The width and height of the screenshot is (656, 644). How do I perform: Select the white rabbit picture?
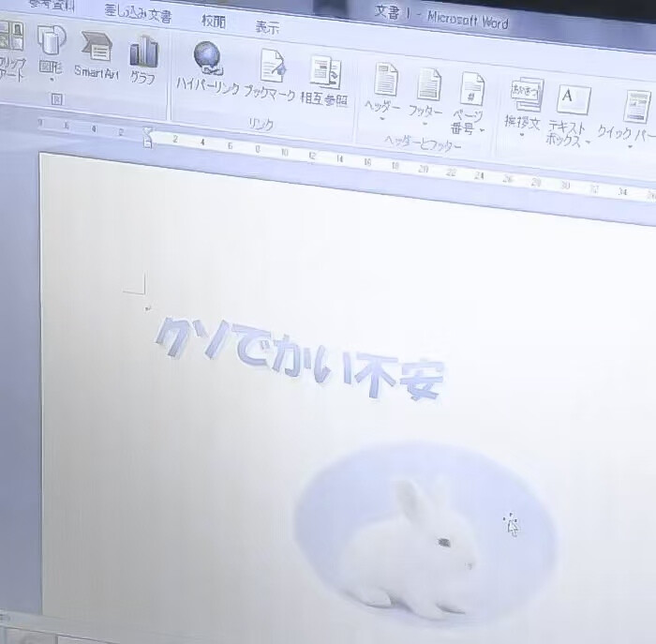coord(425,532)
